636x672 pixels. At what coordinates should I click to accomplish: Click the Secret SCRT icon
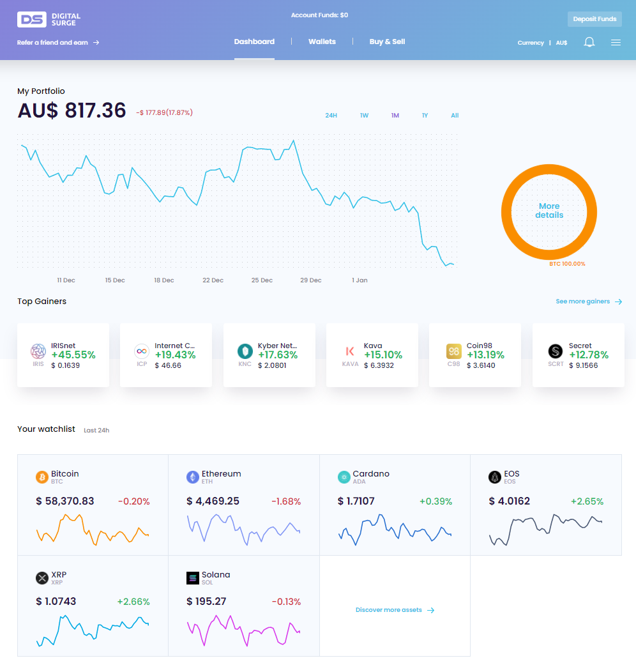point(556,351)
